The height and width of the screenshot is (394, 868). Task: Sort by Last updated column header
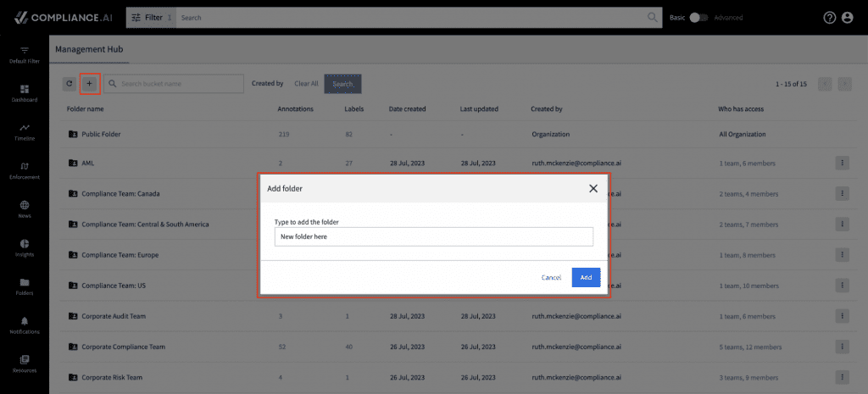tap(479, 109)
